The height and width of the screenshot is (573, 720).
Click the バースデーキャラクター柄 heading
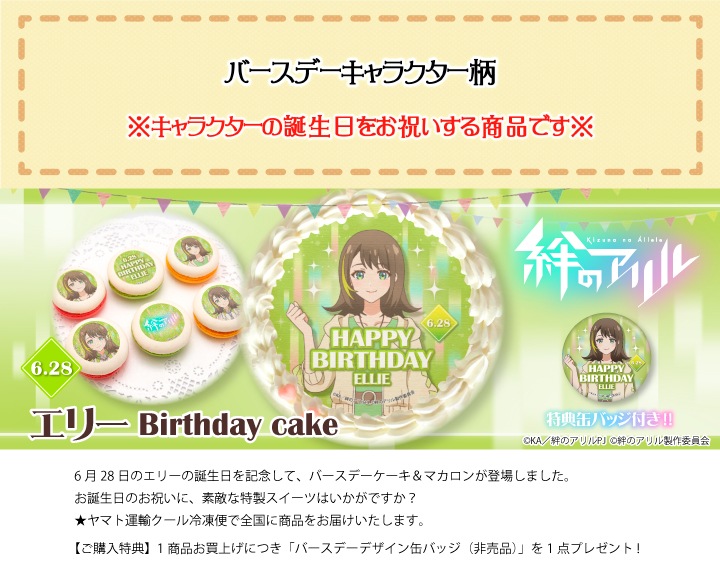360,73
